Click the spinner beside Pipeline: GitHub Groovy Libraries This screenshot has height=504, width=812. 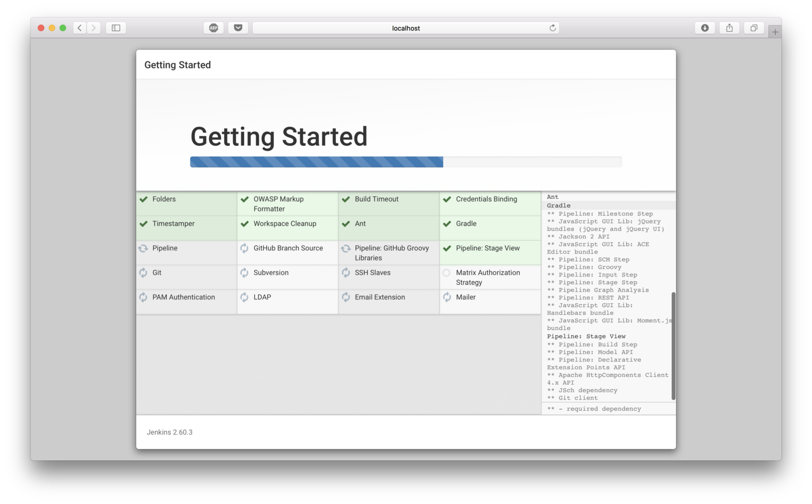click(x=346, y=248)
